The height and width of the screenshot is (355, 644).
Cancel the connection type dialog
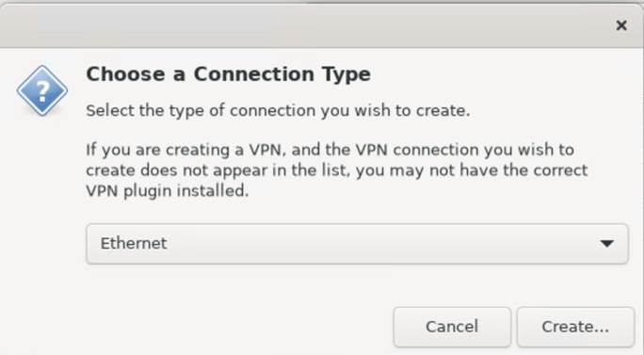pos(452,327)
